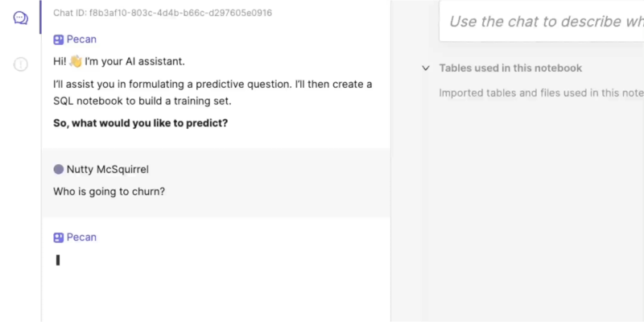The image size is (644, 322).
Task: Select the Chat ID text at top
Action: coord(163,13)
